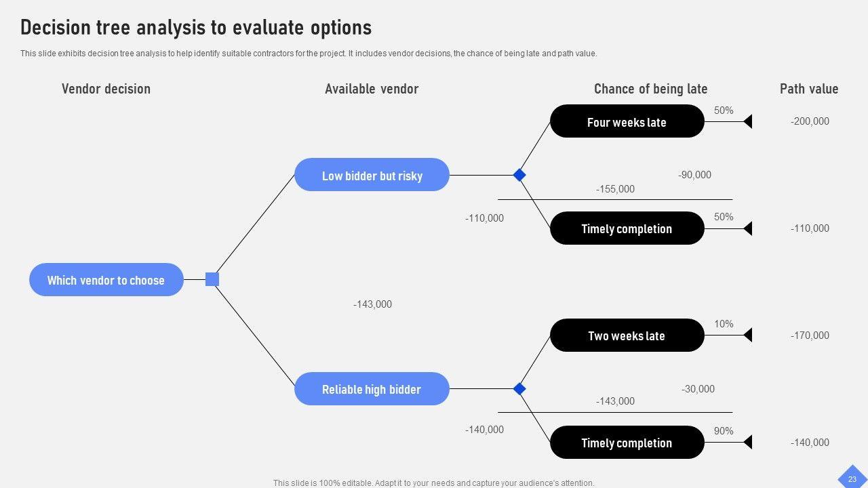Click the black triangle beside -140,000
The width and height of the screenshot is (868, 488).
click(748, 442)
